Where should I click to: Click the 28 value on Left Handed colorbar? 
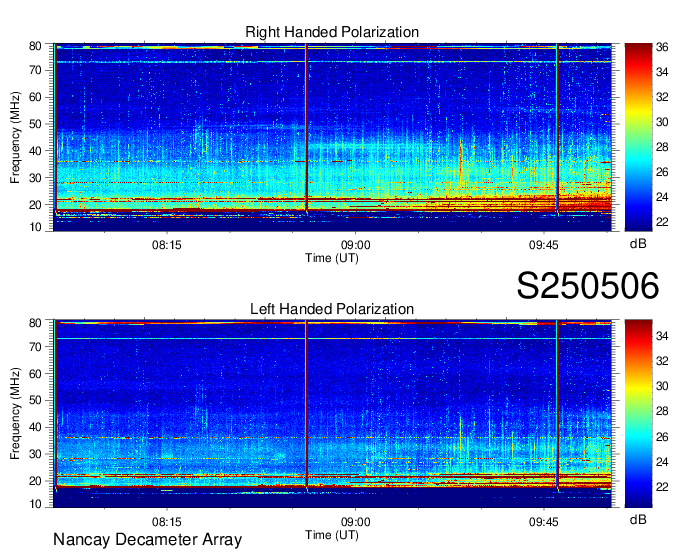click(662, 411)
